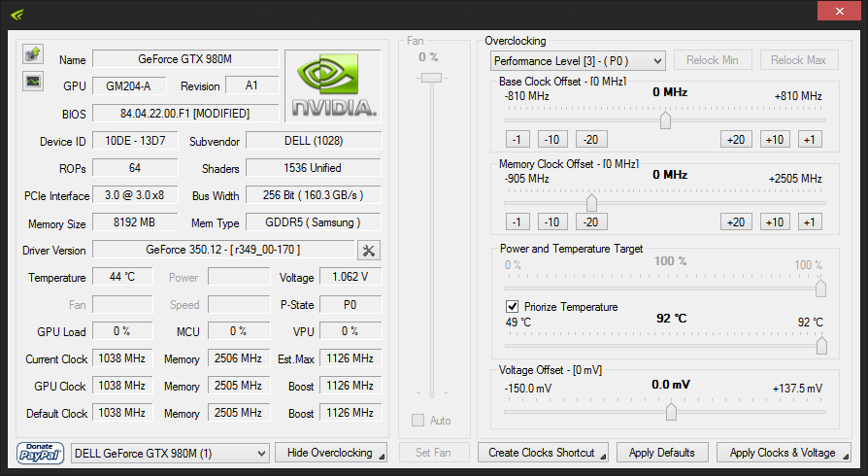Click the PCIe Interface field 3.0 @ 3.0 x8
Viewport: 868px width, 476px height.
[x=135, y=195]
